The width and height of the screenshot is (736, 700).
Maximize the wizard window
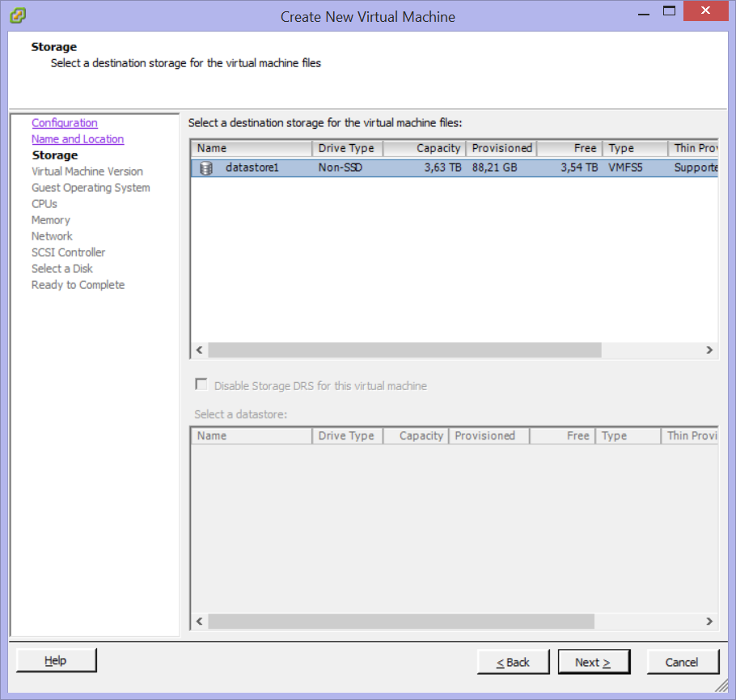669,11
